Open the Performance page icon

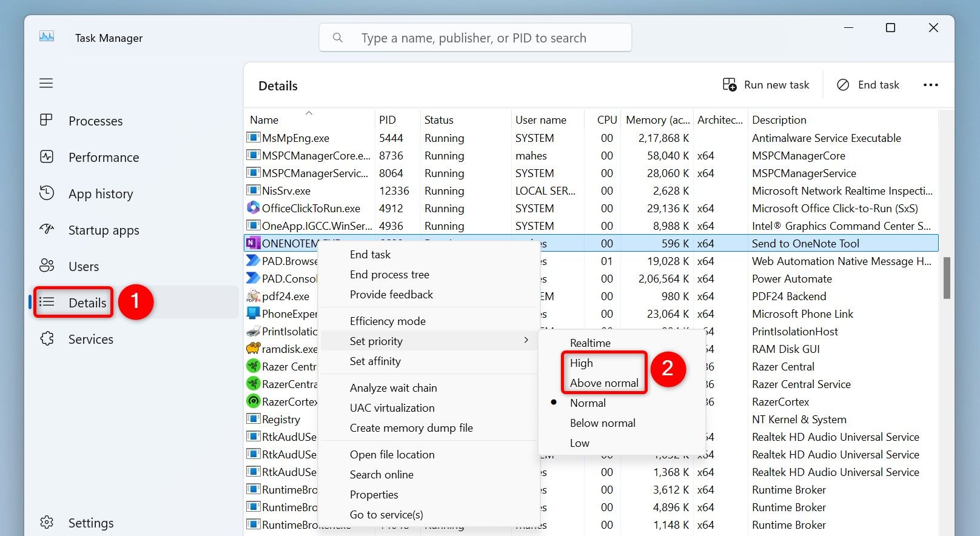(x=47, y=157)
